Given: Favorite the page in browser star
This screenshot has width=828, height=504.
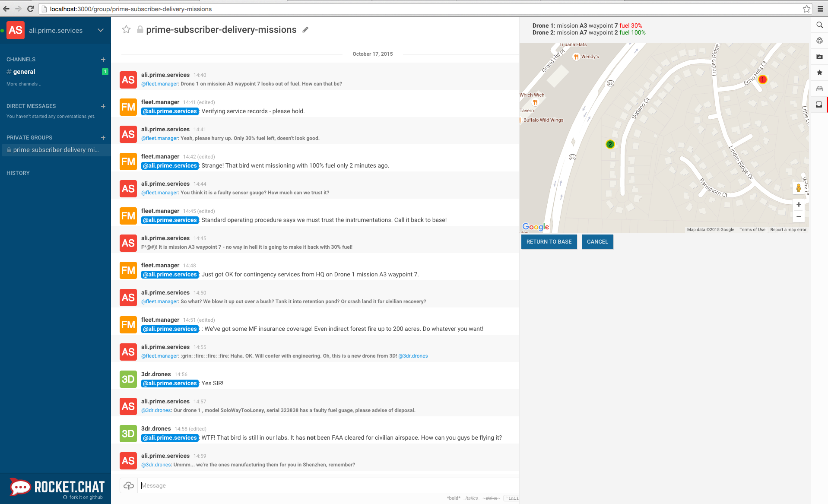Looking at the screenshot, I should coord(806,9).
